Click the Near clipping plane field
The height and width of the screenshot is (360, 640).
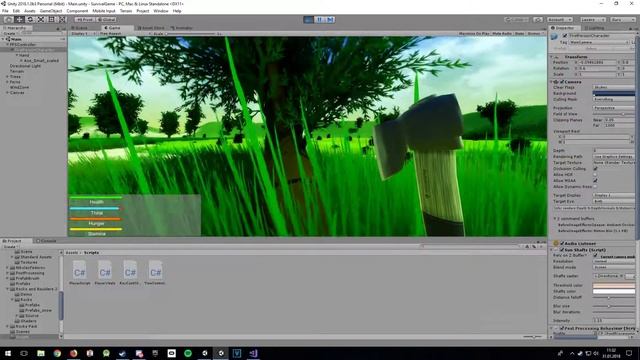tap(619, 120)
